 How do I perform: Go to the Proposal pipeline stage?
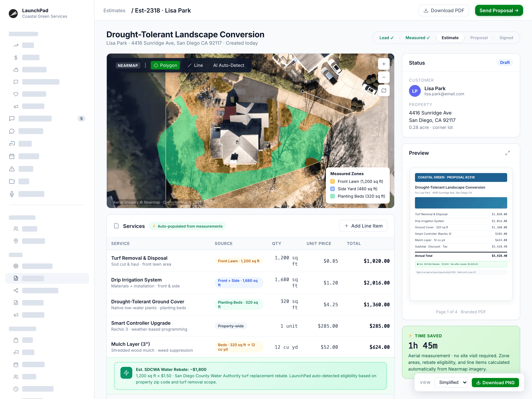479,38
